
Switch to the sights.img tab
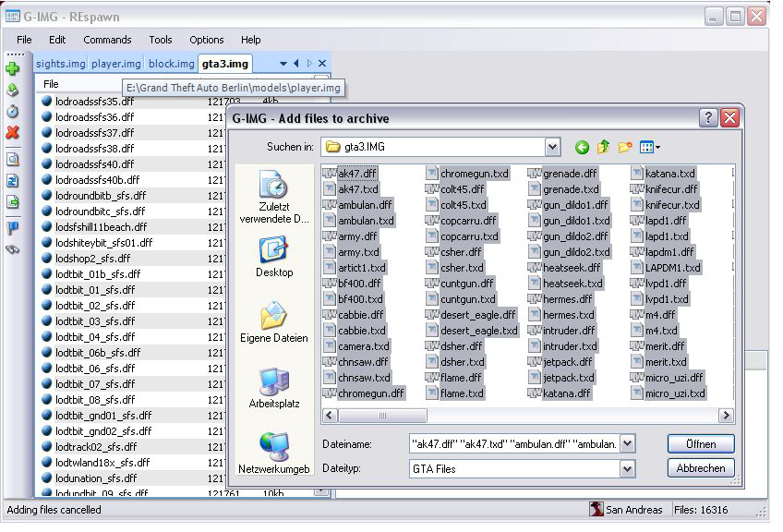(60, 64)
